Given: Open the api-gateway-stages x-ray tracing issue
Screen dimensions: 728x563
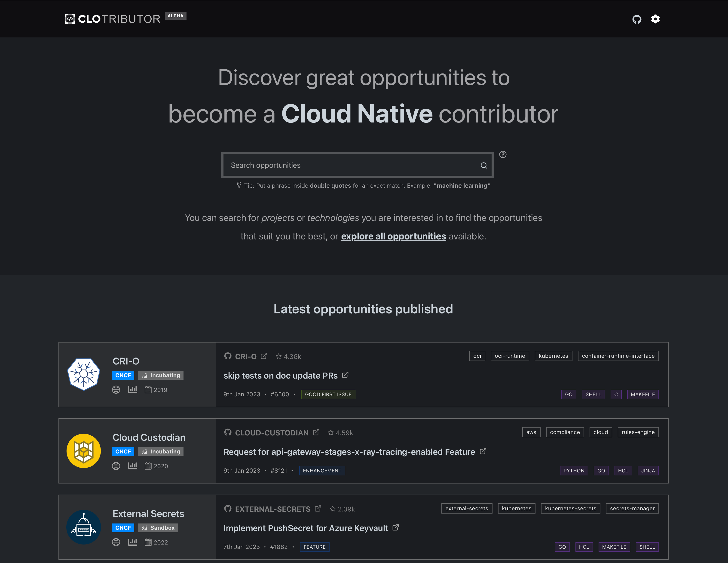Looking at the screenshot, I should [349, 452].
